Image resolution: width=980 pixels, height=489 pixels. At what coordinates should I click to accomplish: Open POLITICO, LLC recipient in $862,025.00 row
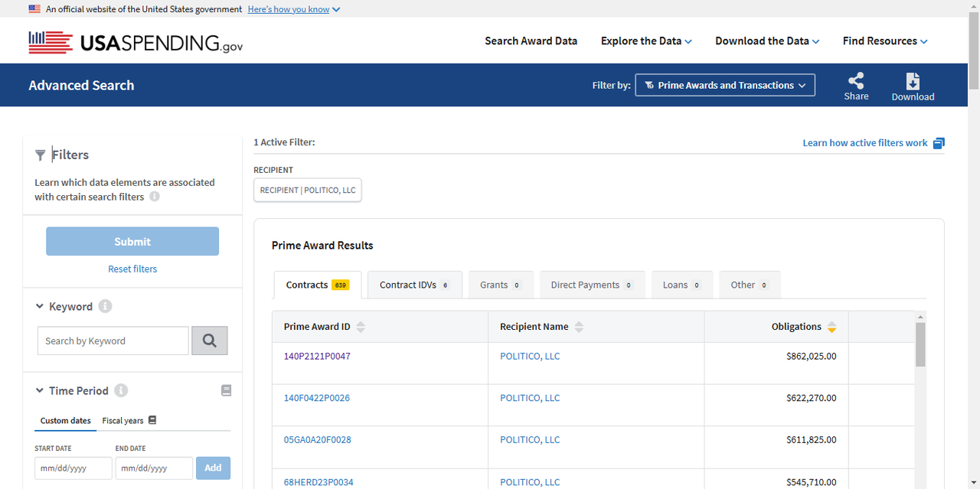(530, 357)
